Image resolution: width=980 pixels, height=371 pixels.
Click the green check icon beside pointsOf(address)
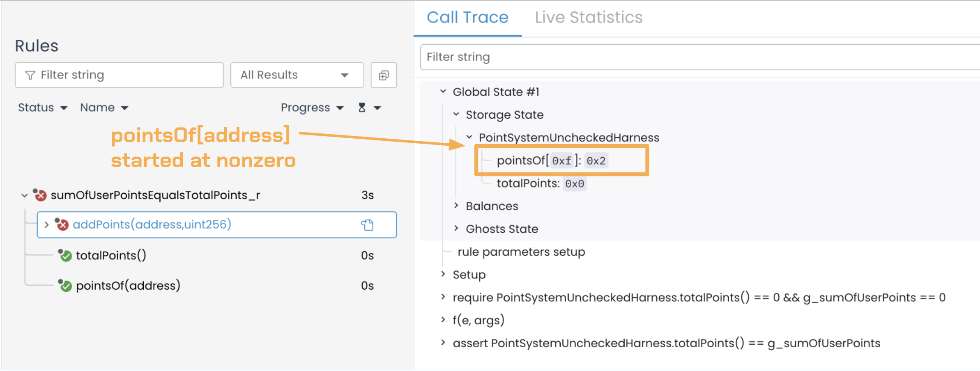coord(65,286)
